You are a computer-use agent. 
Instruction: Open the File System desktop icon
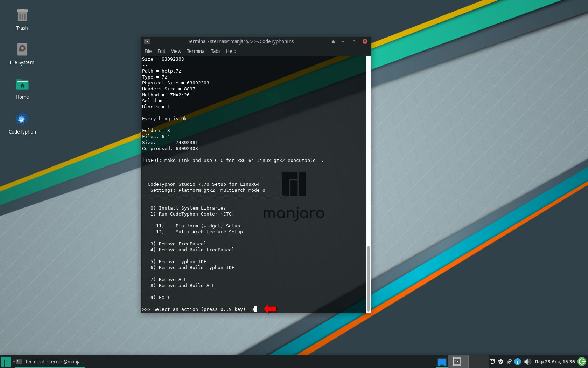pos(22,54)
